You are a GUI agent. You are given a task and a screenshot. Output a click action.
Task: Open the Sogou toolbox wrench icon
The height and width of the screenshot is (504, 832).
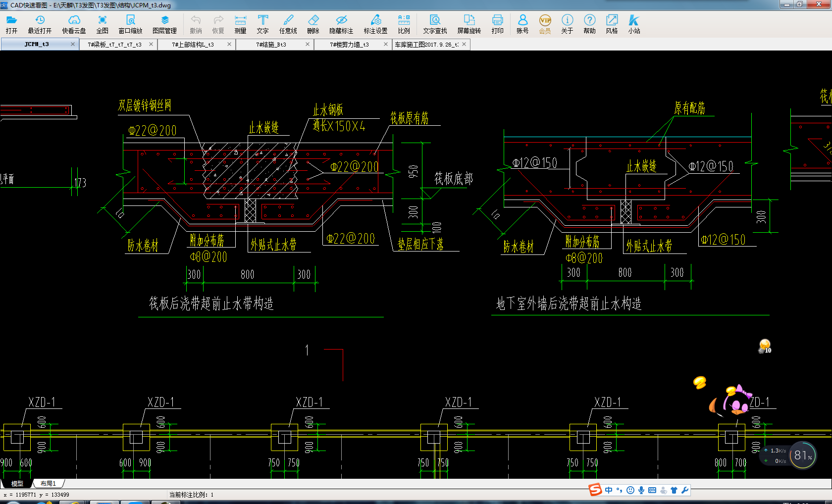[685, 490]
